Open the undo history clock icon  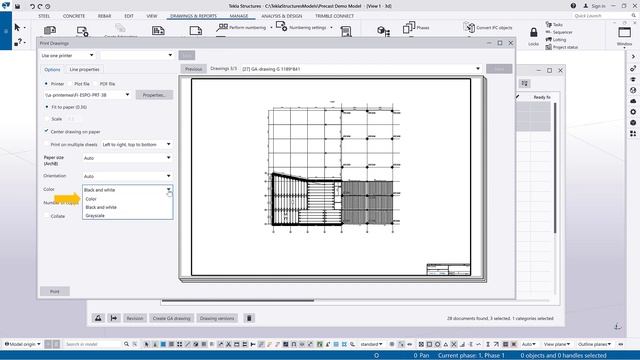coord(48,6)
